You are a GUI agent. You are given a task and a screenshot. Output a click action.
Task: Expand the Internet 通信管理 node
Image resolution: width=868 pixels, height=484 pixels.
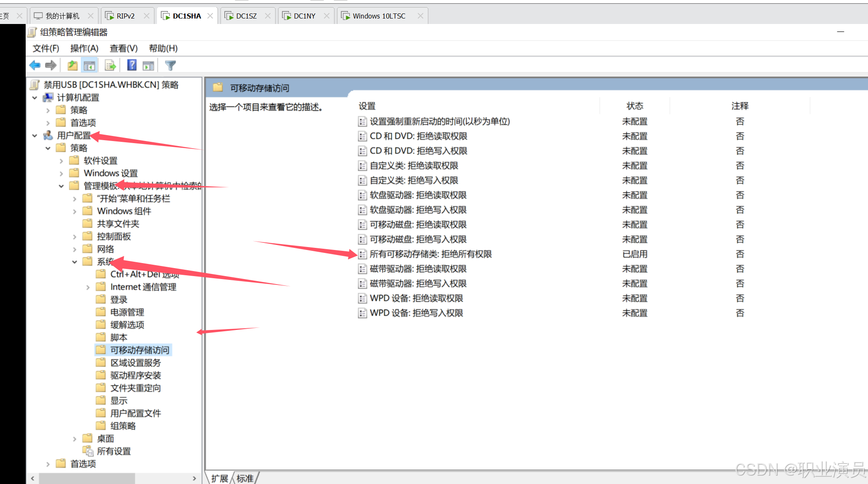click(x=88, y=287)
